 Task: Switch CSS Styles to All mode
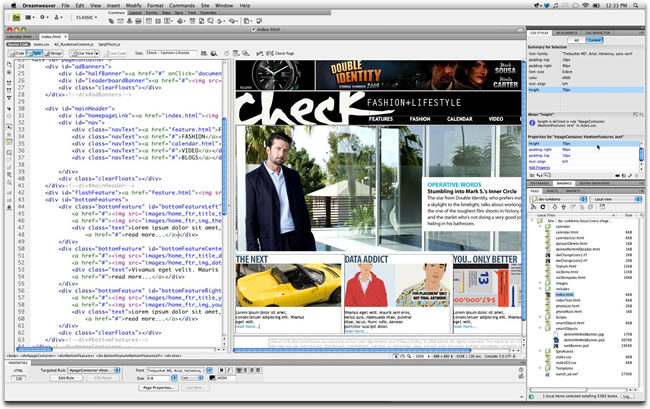[577, 40]
